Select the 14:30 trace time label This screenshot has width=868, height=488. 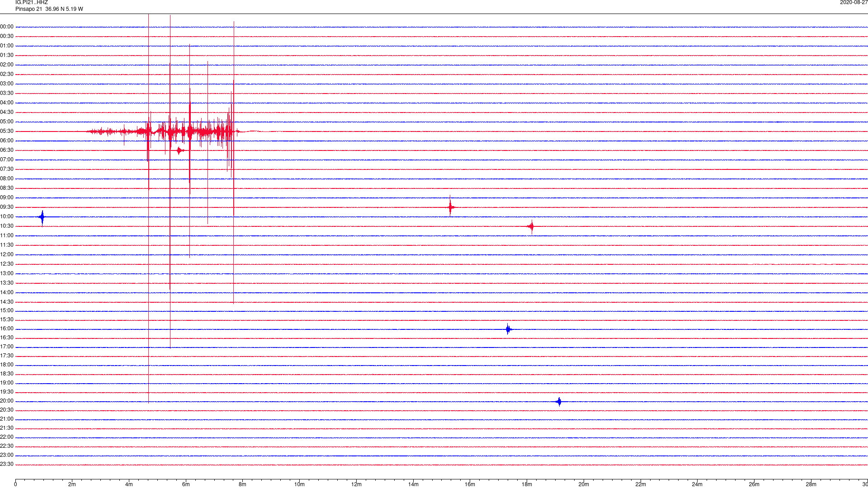(7, 302)
